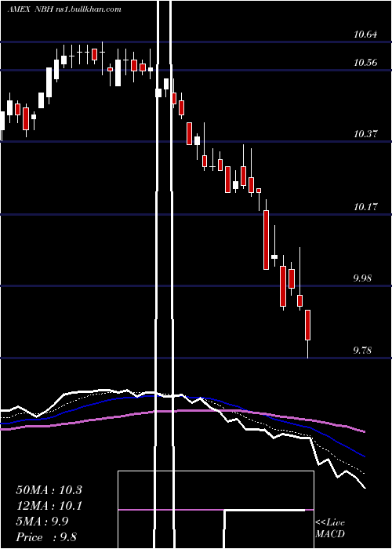Click the 50MA : 10.3 readout

49,489
